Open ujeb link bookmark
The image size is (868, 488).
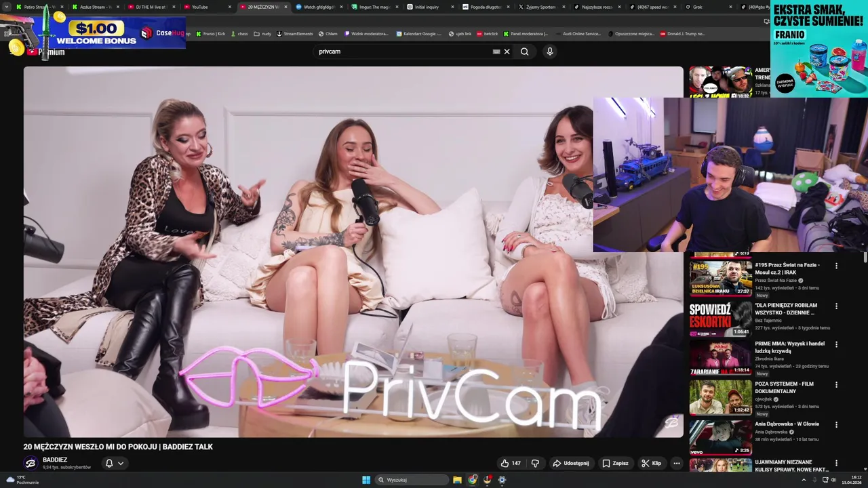pos(460,34)
